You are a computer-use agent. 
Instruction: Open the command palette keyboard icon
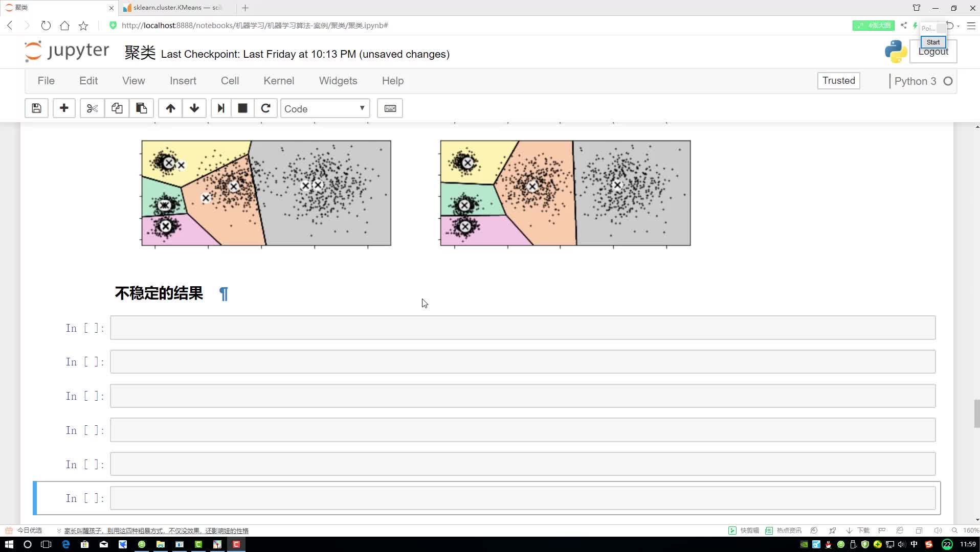pyautogui.click(x=390, y=108)
